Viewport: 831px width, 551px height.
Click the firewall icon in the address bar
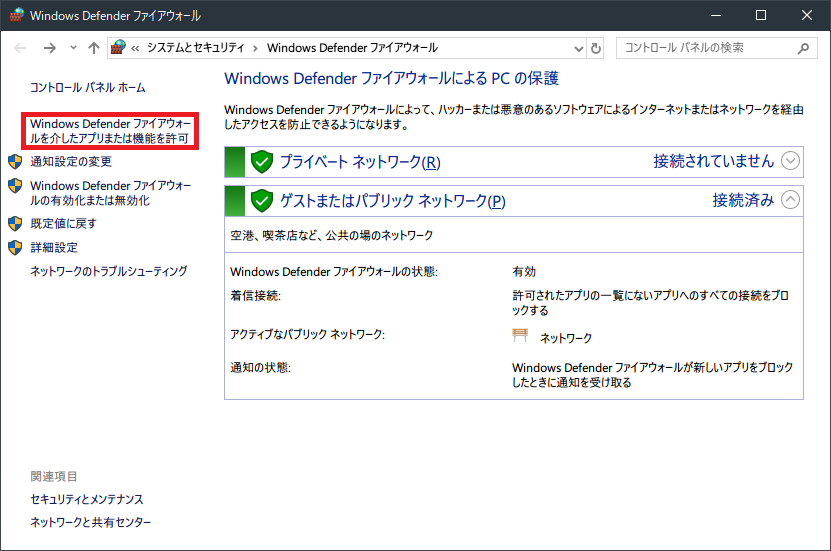[x=118, y=48]
